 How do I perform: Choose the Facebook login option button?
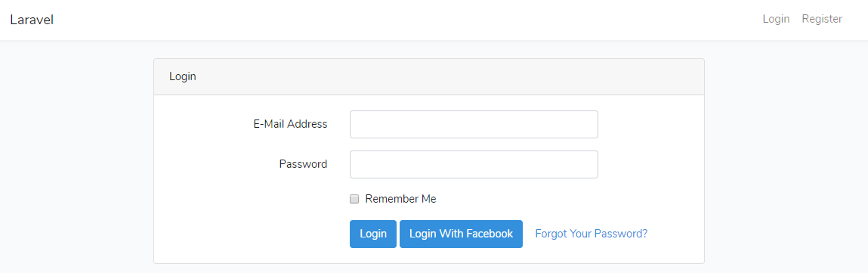[461, 234]
